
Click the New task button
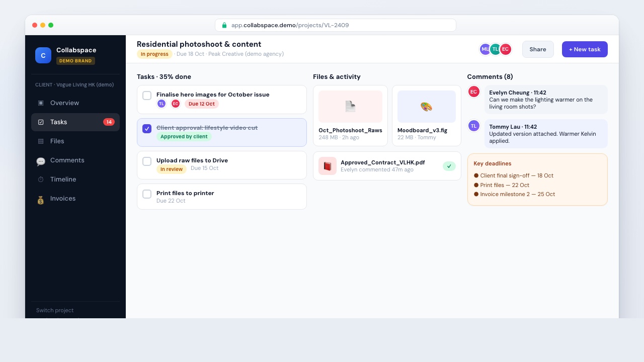(585, 49)
